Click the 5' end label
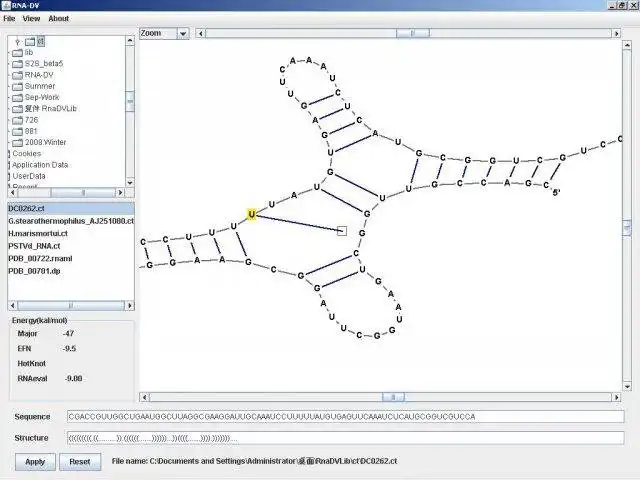The image size is (640, 480). [556, 192]
